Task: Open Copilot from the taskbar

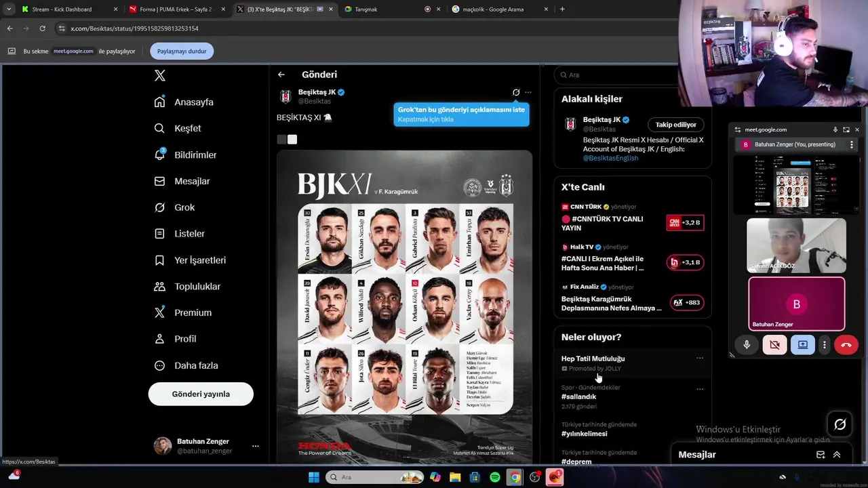Action: (x=435, y=477)
